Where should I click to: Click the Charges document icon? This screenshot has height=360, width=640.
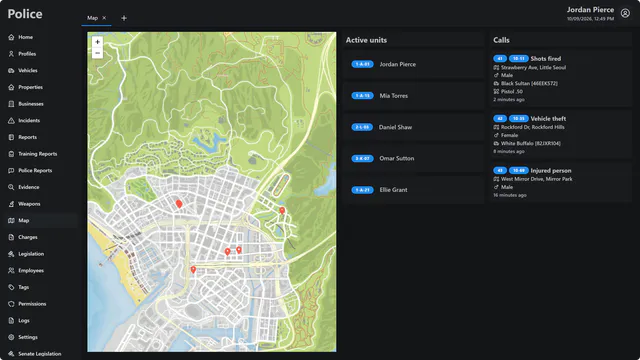(x=11, y=237)
